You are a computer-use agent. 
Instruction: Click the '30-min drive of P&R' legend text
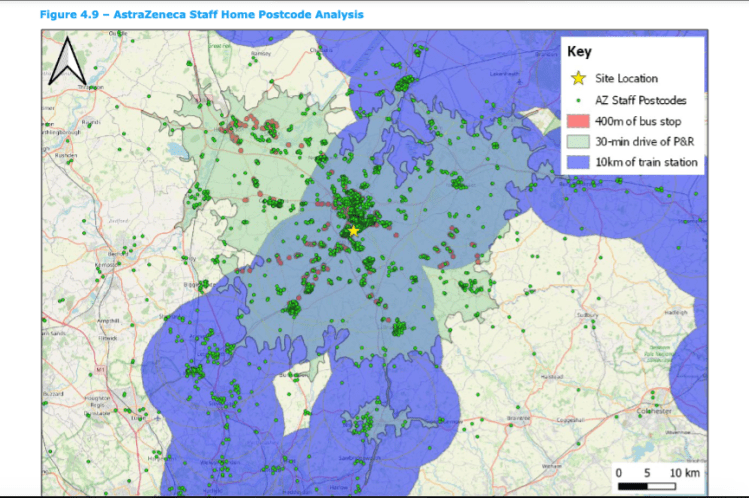(647, 142)
